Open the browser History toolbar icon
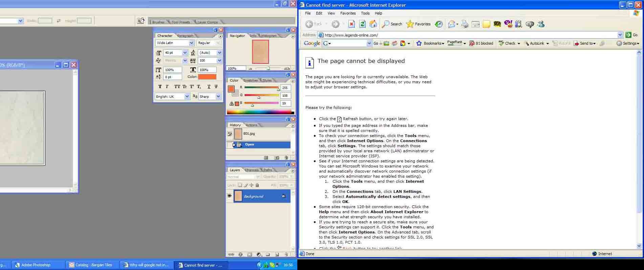Screen dimensions: 644x270 [439, 24]
